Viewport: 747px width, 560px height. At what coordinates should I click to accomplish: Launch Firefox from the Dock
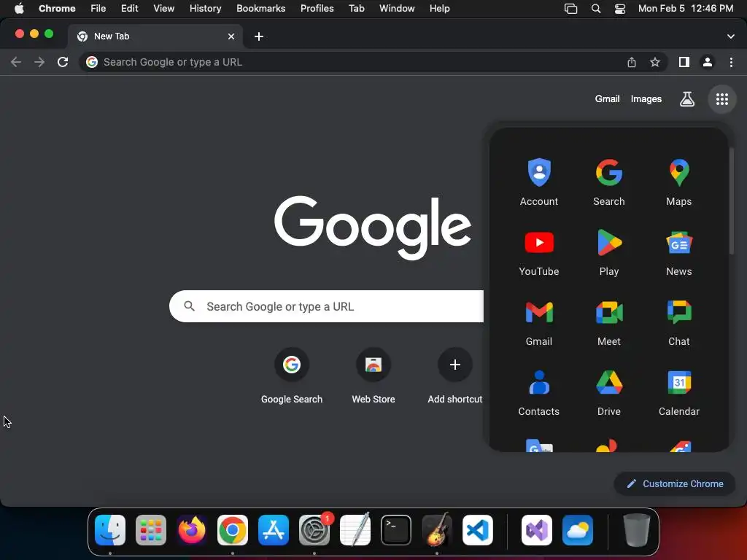click(x=192, y=530)
